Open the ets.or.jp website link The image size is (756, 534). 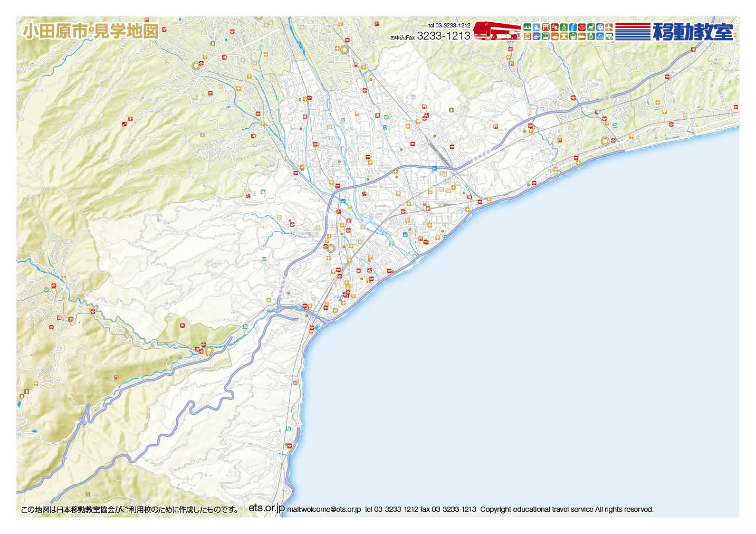266,508
